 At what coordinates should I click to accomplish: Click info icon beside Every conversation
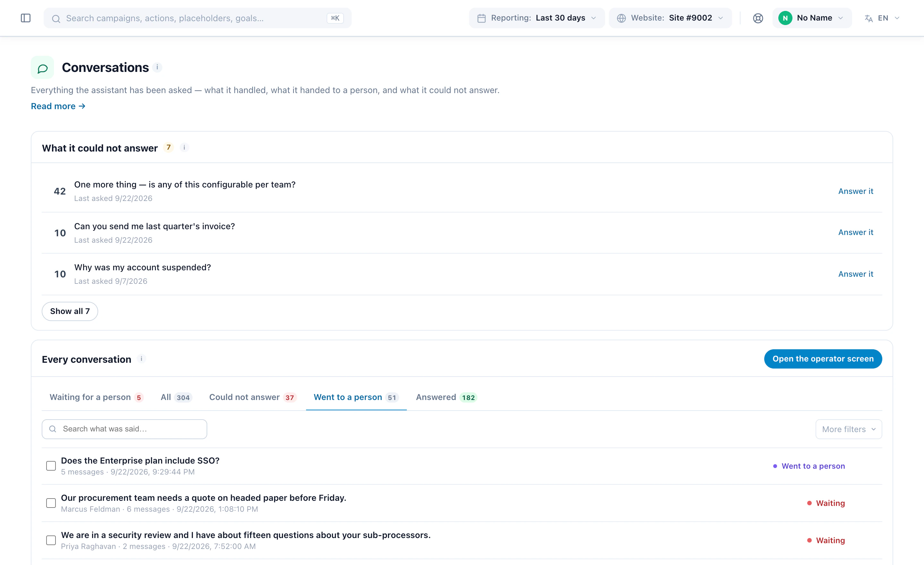[141, 359]
